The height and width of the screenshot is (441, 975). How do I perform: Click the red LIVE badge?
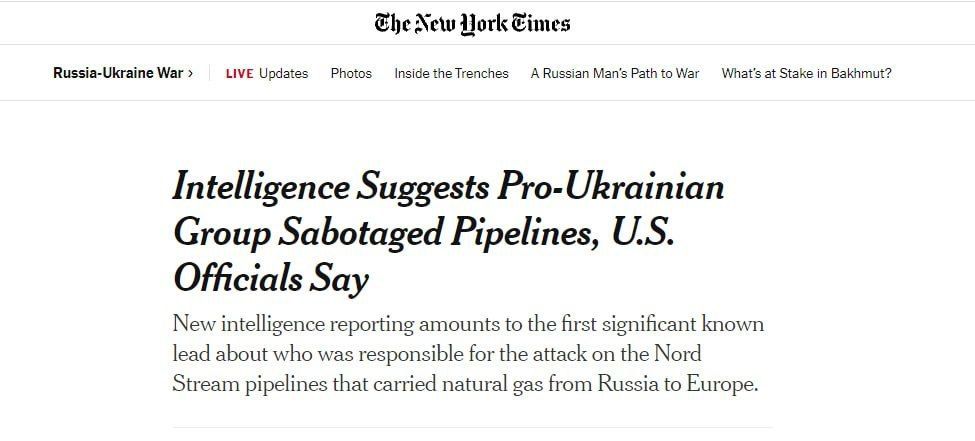[239, 73]
